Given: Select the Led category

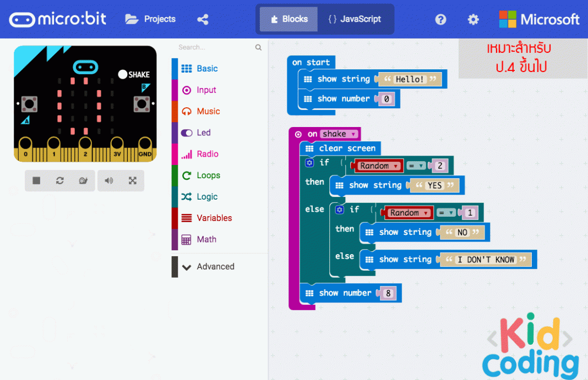Looking at the screenshot, I should pos(205,133).
